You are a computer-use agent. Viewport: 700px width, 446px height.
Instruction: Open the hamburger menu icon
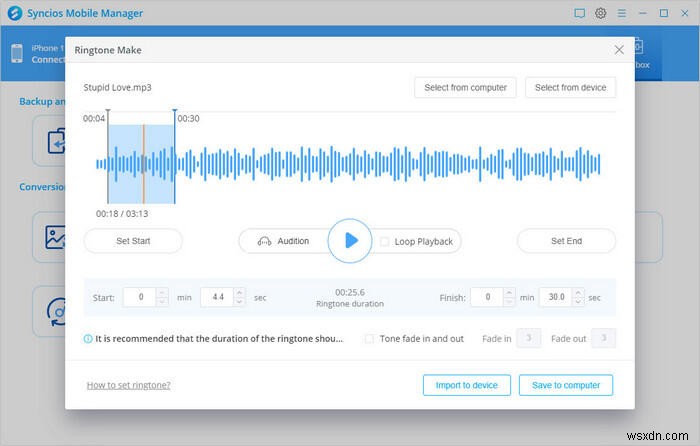click(621, 13)
